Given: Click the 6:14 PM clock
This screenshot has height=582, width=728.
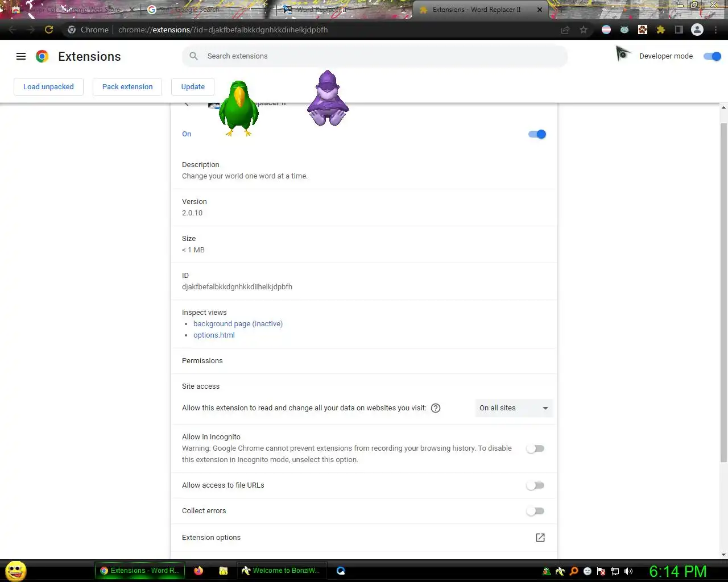Looking at the screenshot, I should [x=678, y=571].
